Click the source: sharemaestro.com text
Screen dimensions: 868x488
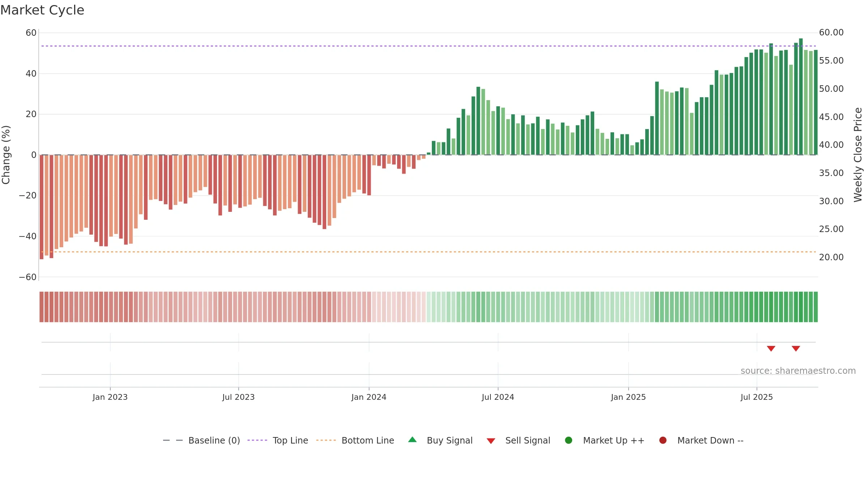(798, 371)
